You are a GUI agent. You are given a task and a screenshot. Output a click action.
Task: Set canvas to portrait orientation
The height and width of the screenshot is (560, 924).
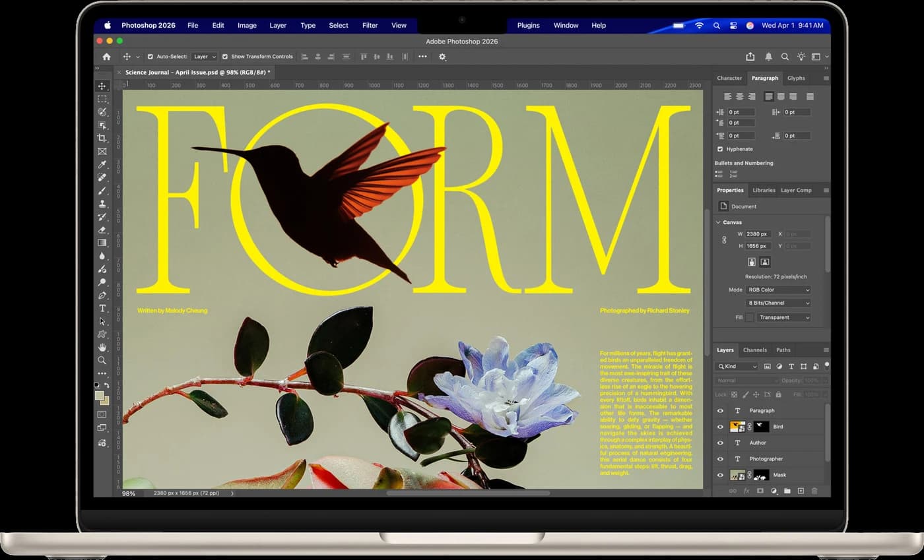pyautogui.click(x=751, y=262)
